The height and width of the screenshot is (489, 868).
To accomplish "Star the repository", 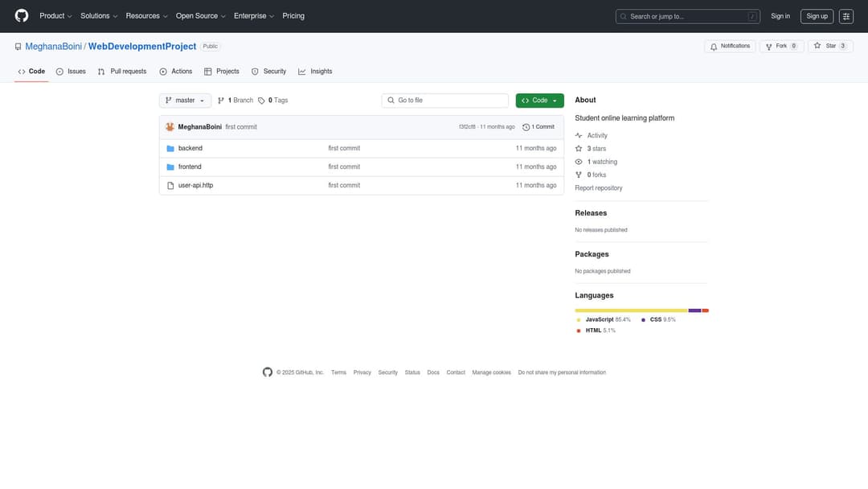I will (x=830, y=46).
